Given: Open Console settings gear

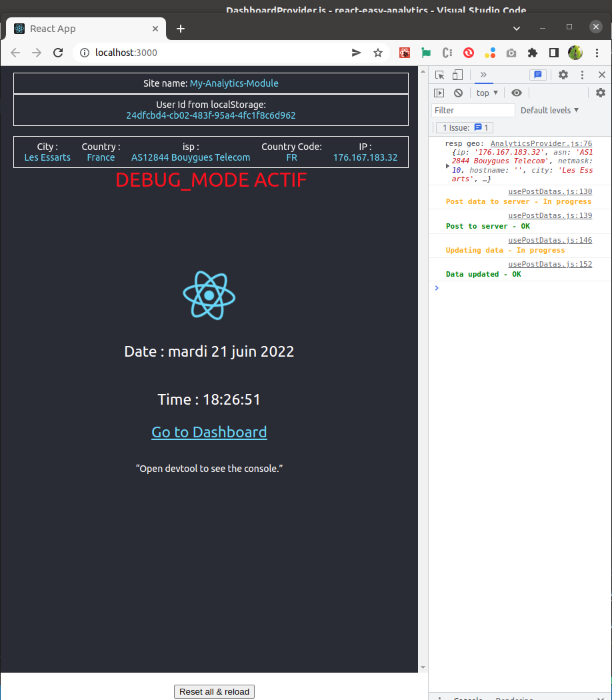Looking at the screenshot, I should (601, 93).
